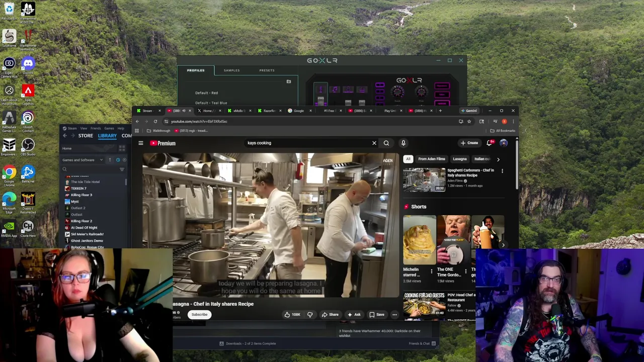644x362 pixels.
Task: Open 'All Bookmarks' folder
Action: tap(503, 131)
